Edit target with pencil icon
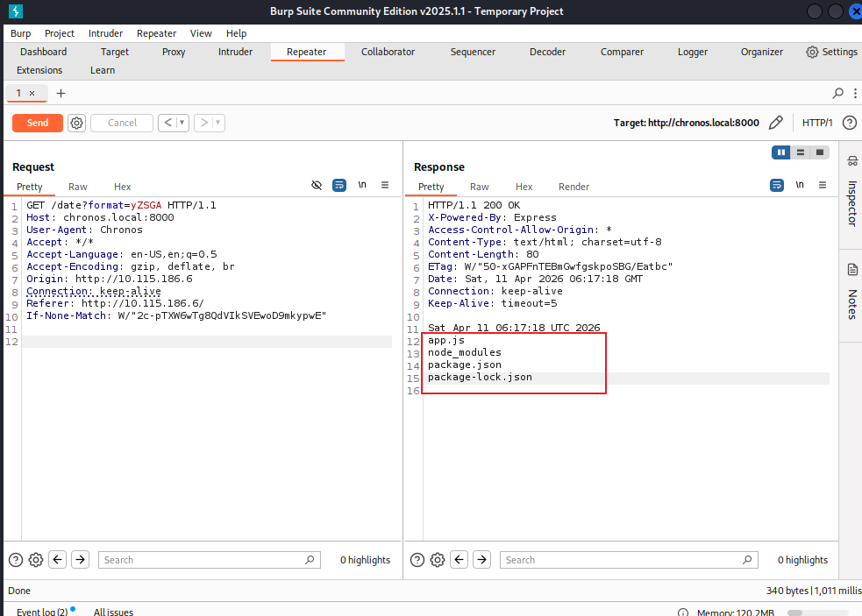The image size is (862, 616). coord(776,123)
